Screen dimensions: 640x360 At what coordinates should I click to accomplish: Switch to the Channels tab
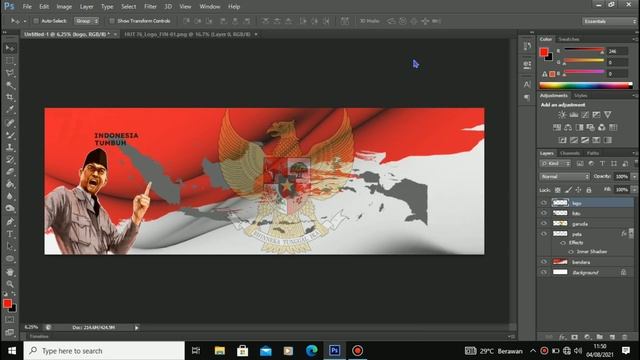[570, 153]
